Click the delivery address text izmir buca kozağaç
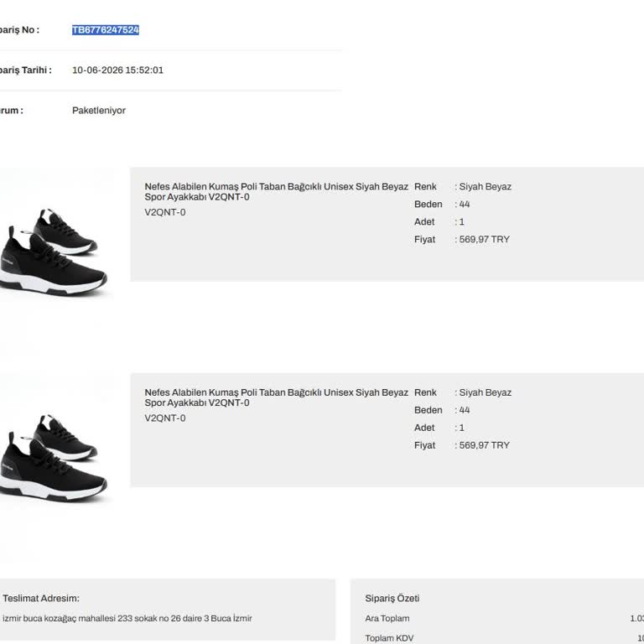Viewport: 644px width, 644px height. (127, 618)
